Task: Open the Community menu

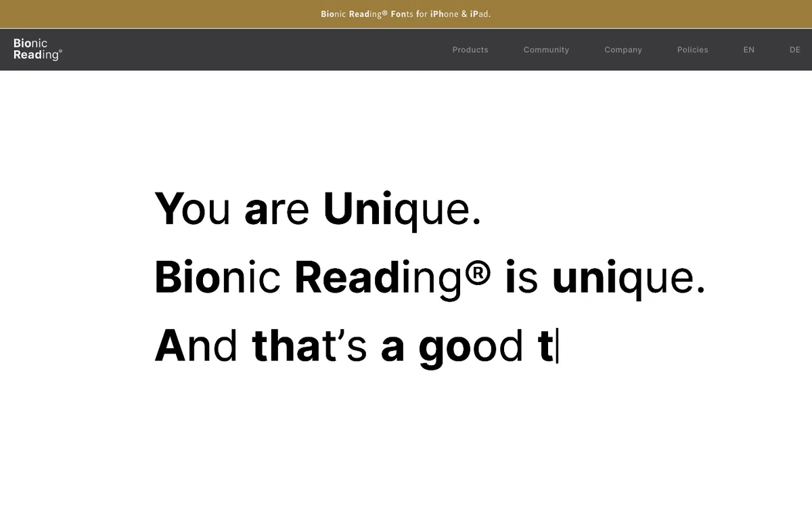Action: pyautogui.click(x=546, y=49)
